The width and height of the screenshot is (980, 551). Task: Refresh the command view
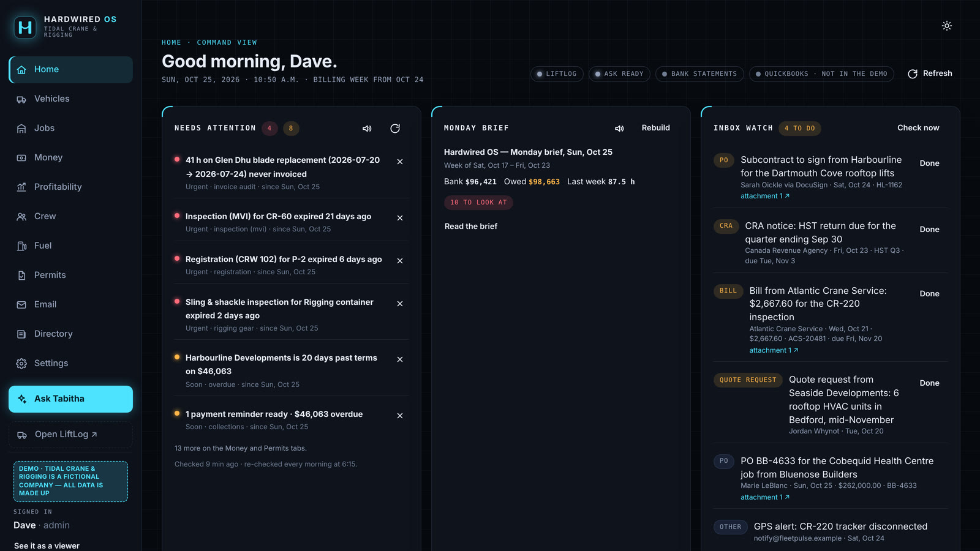930,73
